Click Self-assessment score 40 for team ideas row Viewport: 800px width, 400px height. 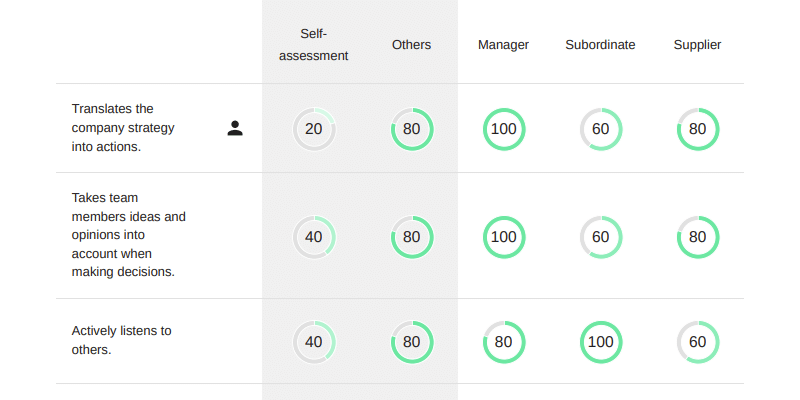(x=314, y=237)
